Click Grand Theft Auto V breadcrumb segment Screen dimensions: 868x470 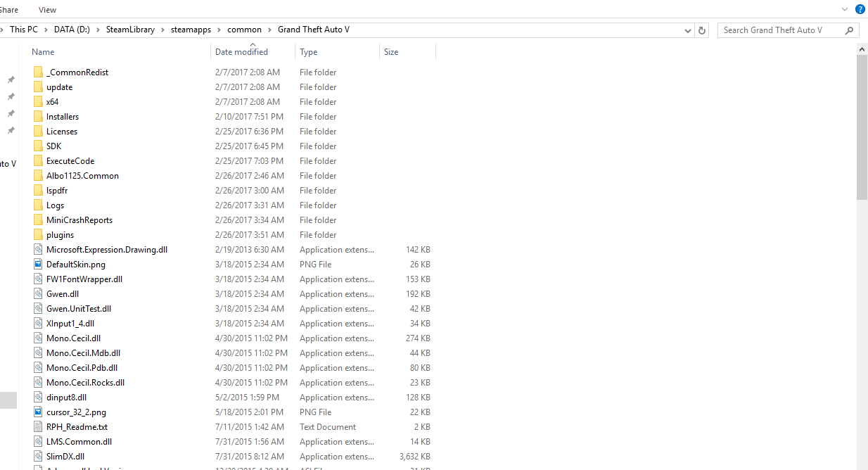[314, 30]
